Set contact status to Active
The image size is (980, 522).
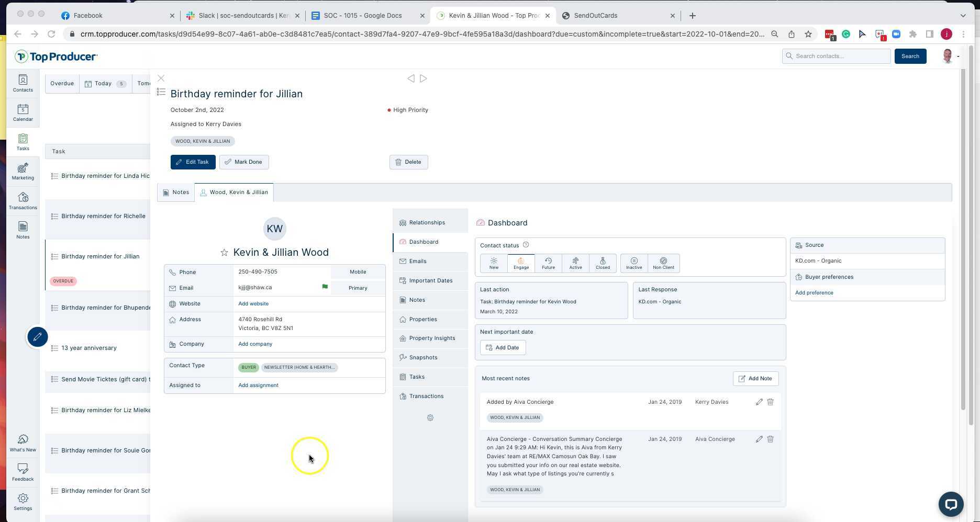point(575,263)
